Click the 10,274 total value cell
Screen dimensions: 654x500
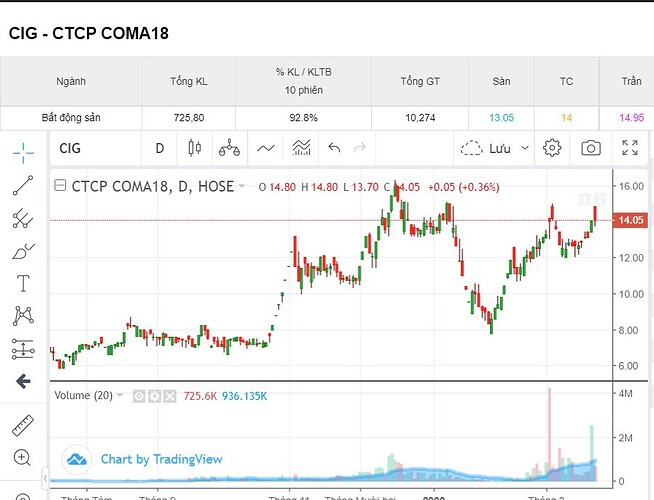tap(420, 118)
